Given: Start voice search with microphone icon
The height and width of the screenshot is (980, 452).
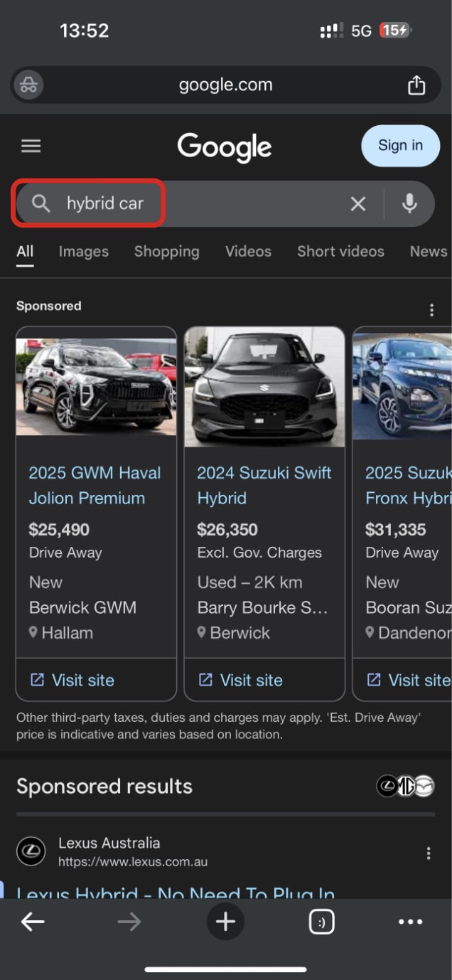Looking at the screenshot, I should point(409,204).
